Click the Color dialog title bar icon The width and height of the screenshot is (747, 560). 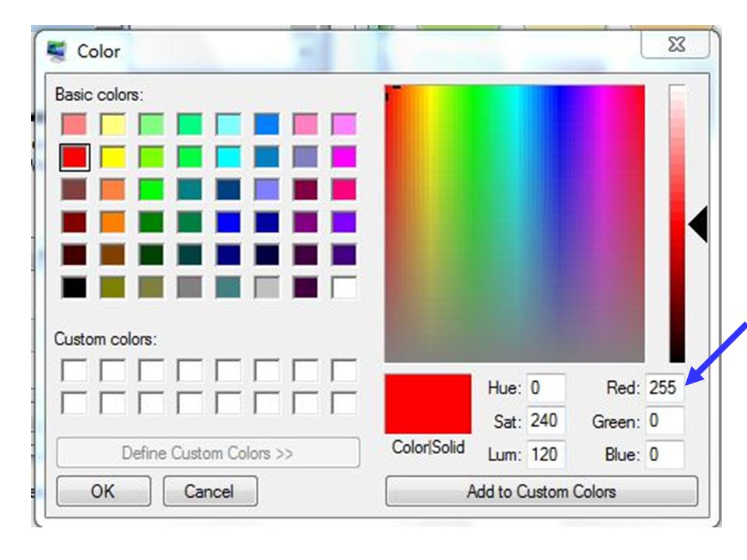(57, 51)
